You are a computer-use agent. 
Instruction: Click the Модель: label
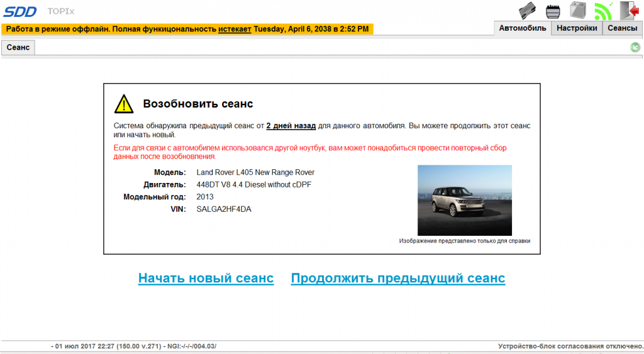coord(170,172)
